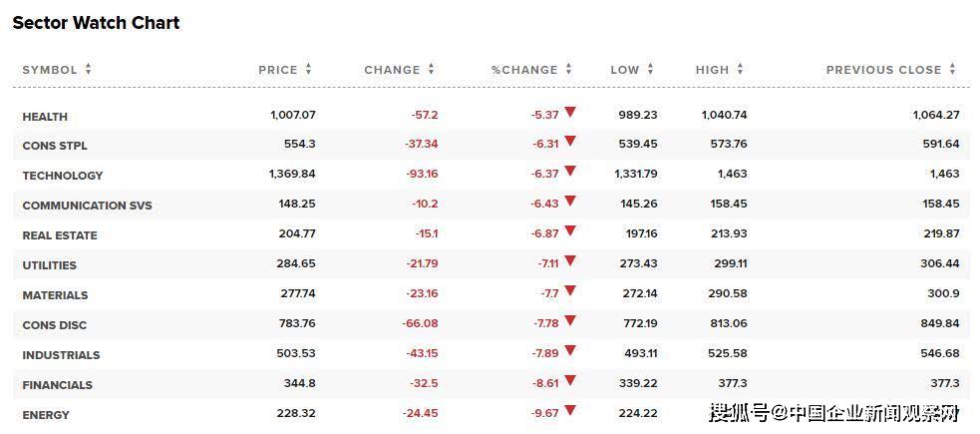Open the REAL ESTATE sector
980x434 pixels.
(60, 235)
